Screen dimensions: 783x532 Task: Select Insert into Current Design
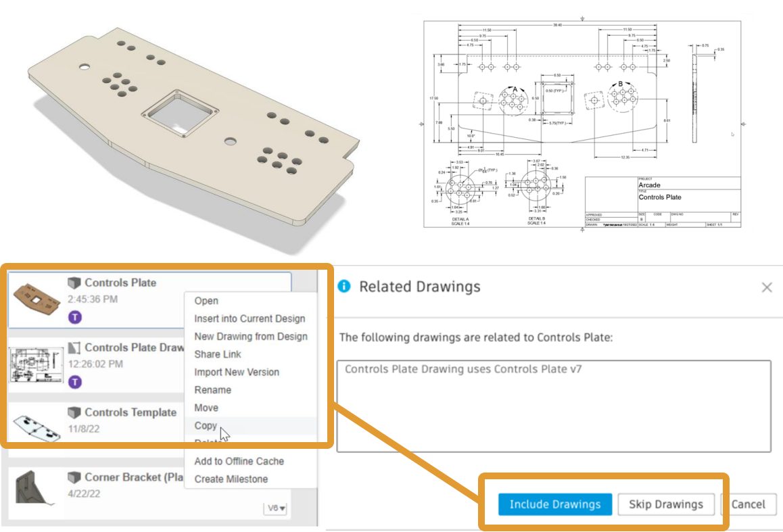(250, 318)
